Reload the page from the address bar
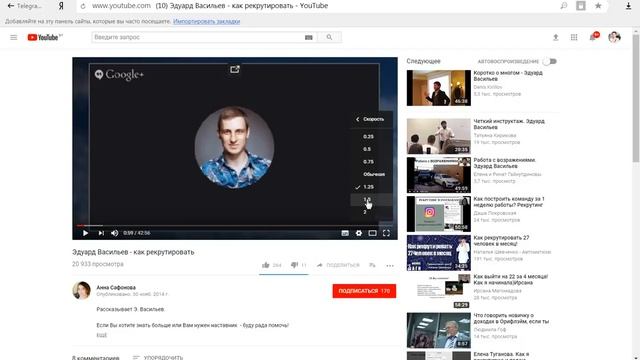 pos(83,6)
